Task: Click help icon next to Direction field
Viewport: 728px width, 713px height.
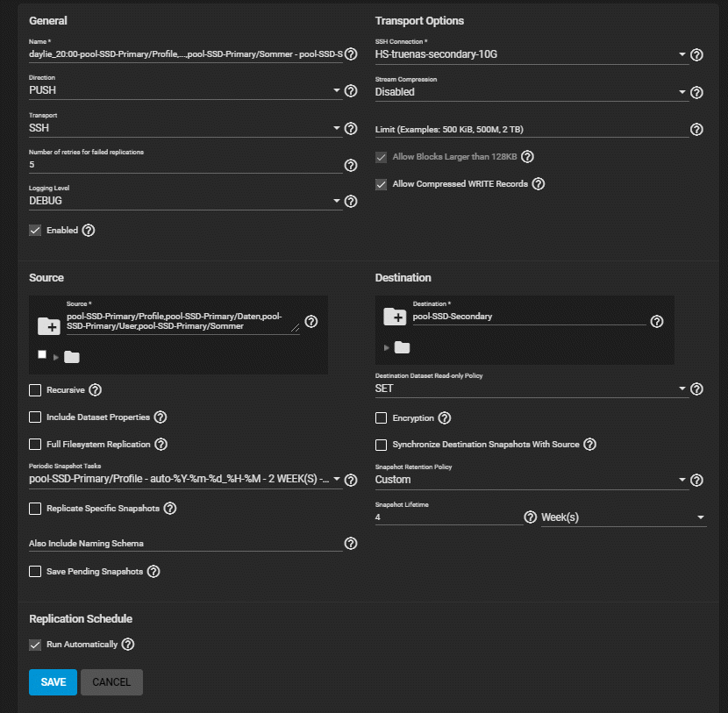Action: tap(351, 90)
